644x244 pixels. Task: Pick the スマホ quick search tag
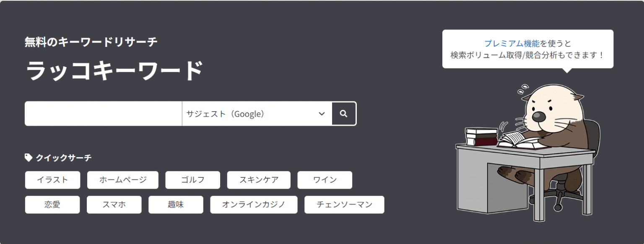coord(114,205)
